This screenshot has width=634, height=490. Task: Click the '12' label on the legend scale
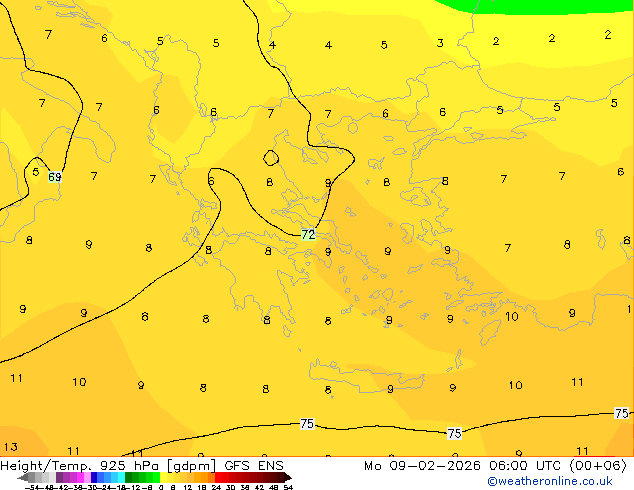[188, 487]
